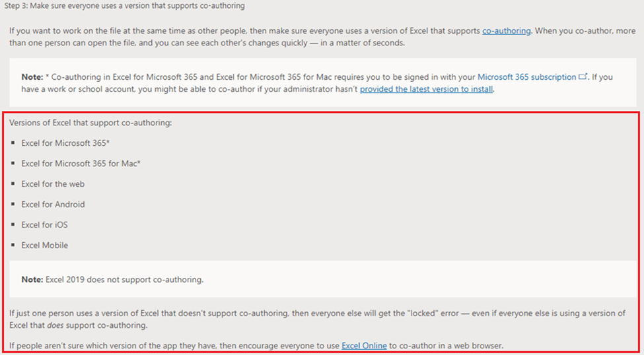Image resolution: width=644 pixels, height=355 pixels.
Task: Open 'provided the latest version to install' link
Action: [x=426, y=89]
